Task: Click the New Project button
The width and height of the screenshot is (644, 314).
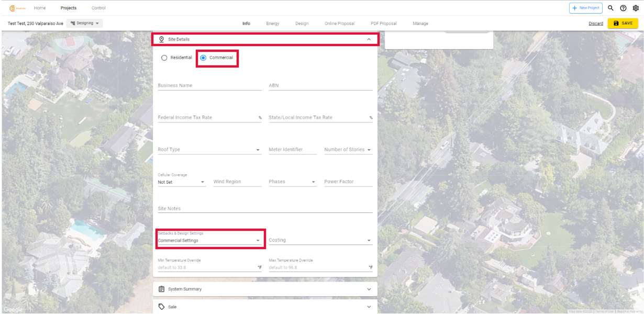Action: pos(586,8)
